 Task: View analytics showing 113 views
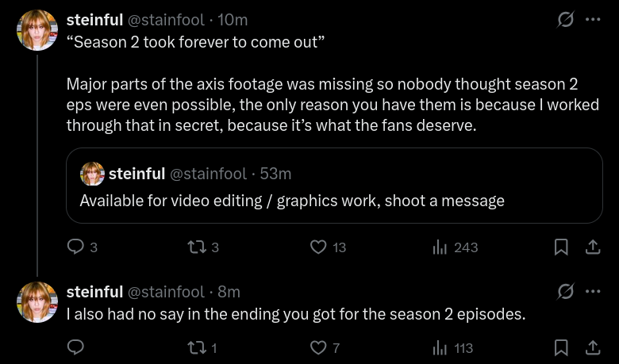(x=440, y=347)
